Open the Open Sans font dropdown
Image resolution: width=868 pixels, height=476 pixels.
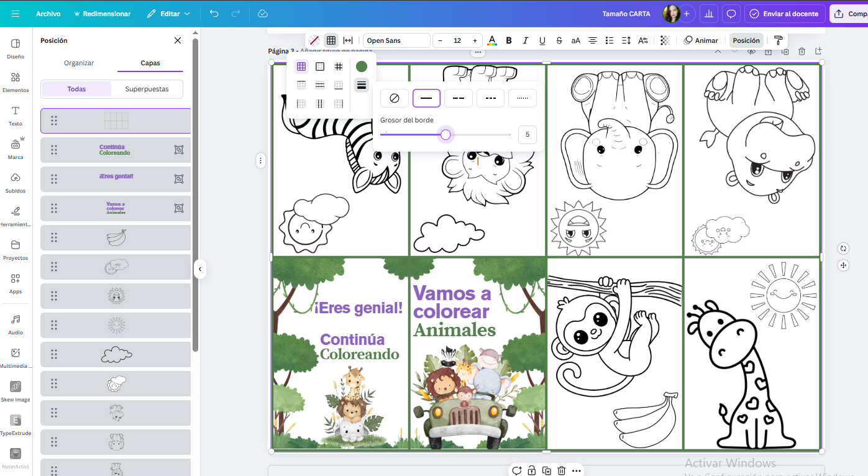[396, 40]
